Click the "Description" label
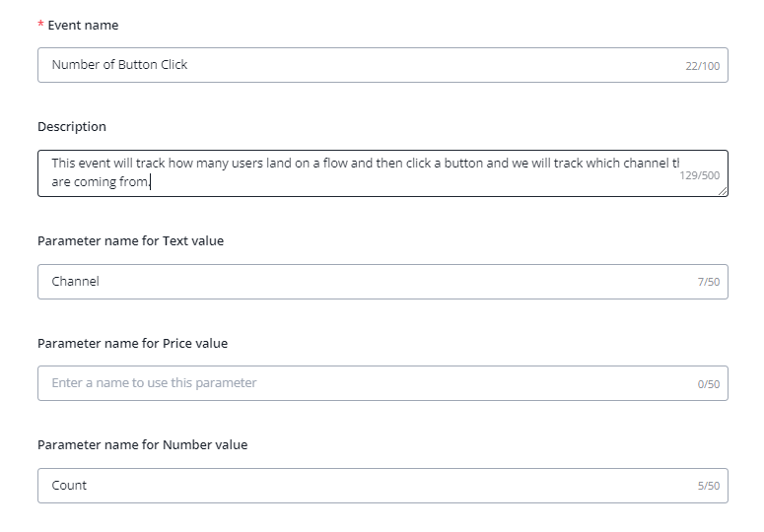Image resolution: width=764 pixels, height=532 pixels. (x=72, y=127)
